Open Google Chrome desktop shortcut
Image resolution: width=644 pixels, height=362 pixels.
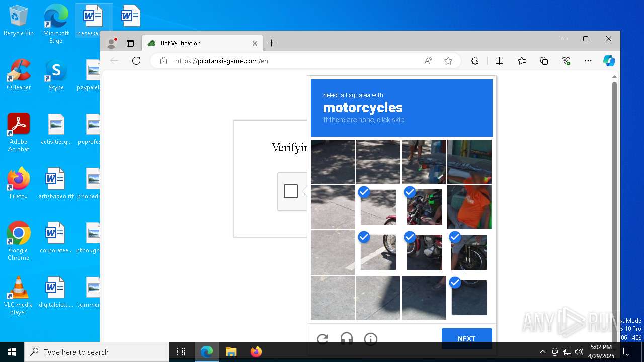click(x=19, y=241)
